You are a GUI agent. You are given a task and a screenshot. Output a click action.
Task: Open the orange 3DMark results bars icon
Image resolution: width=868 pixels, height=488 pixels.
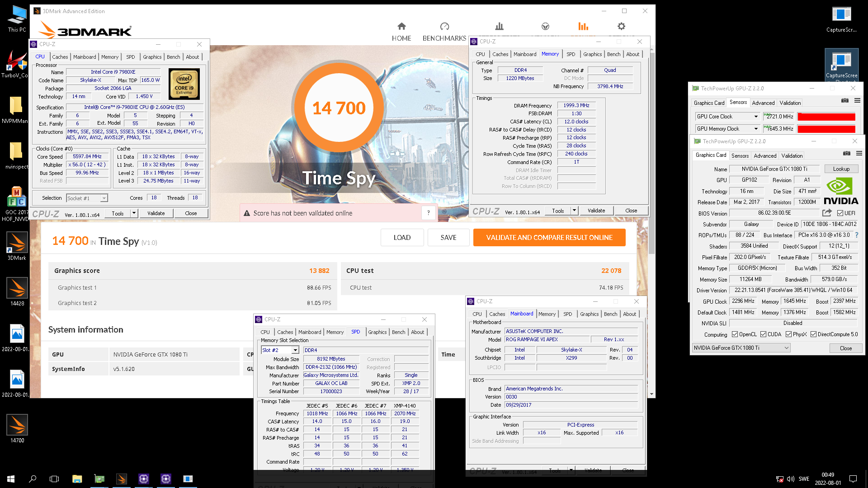583,26
